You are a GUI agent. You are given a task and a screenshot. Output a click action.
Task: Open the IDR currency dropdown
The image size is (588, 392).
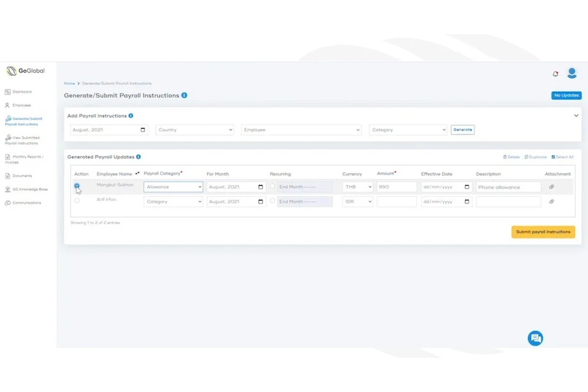pos(358,202)
